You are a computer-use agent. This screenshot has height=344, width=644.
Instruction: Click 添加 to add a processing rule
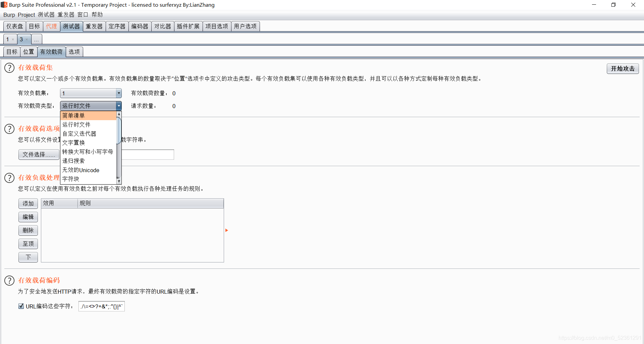28,203
